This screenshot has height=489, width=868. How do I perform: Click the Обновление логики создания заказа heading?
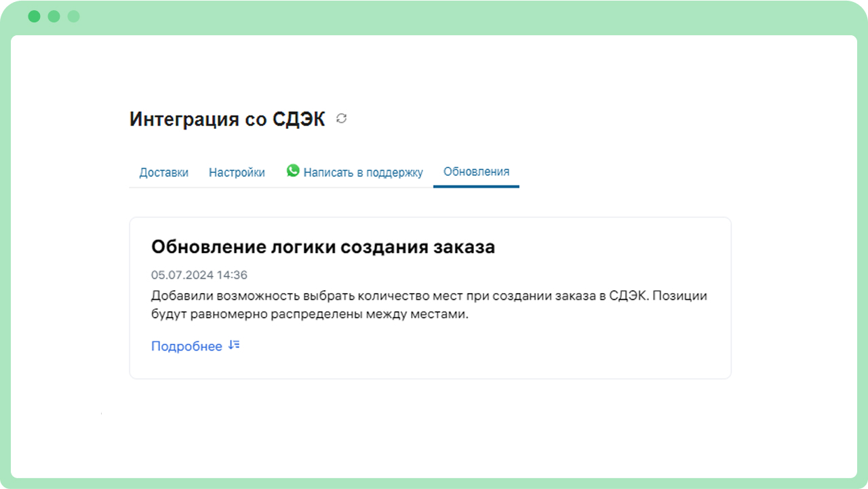coord(323,247)
